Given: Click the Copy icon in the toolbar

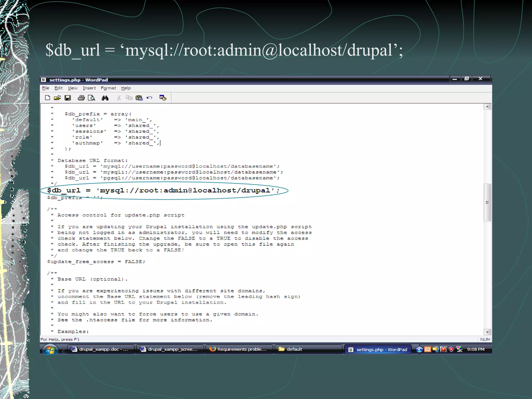Looking at the screenshot, I should tap(129, 98).
